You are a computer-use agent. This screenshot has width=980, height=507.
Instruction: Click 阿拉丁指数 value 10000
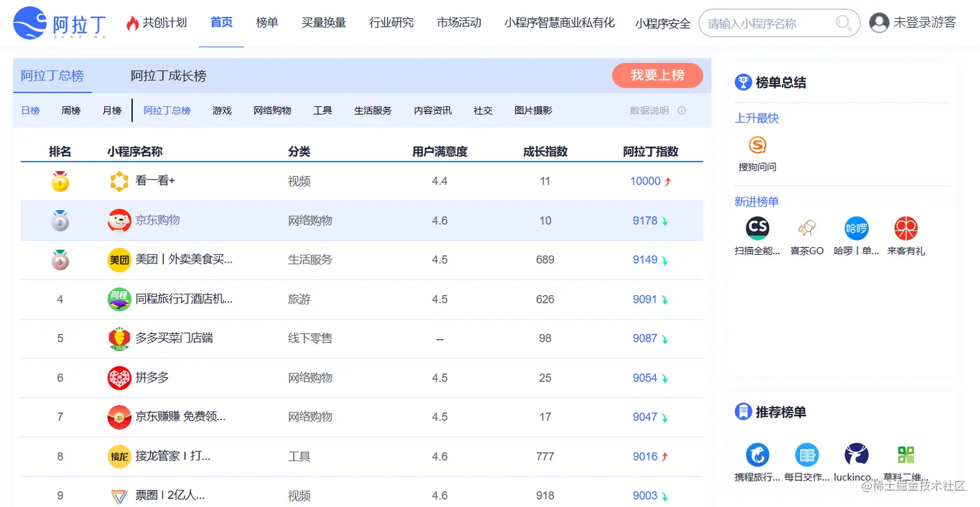646,182
